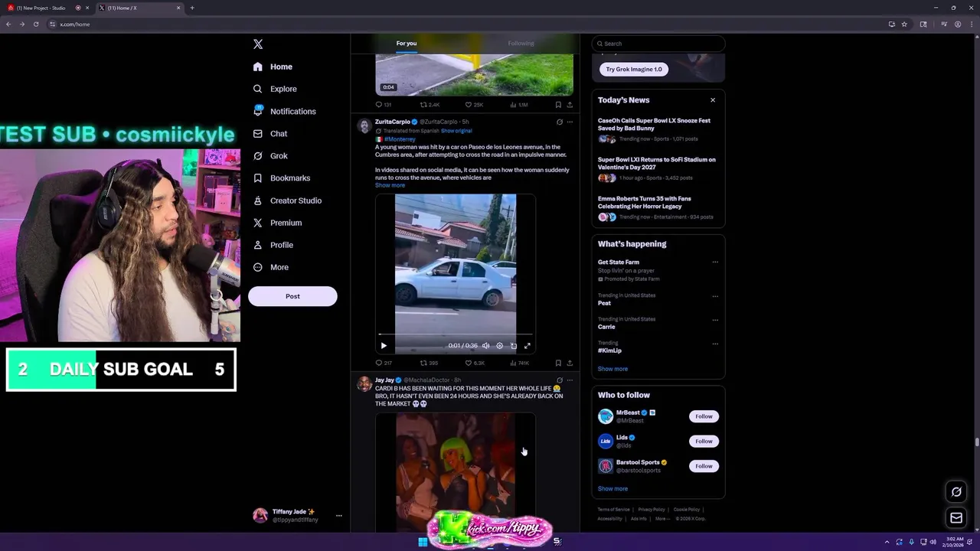Click the page scrollbar thumb
This screenshot has height=551, width=980.
pos(977,442)
